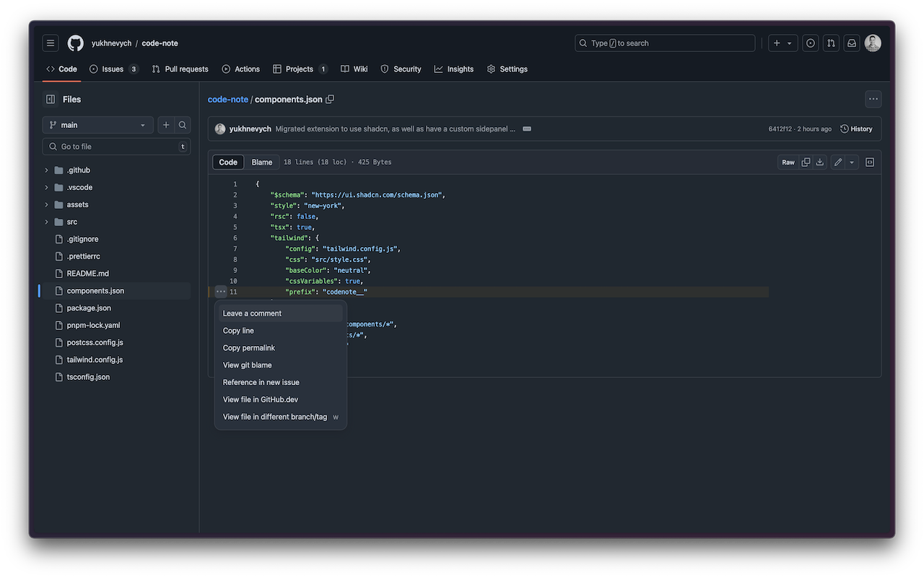
Task: Open yukhnevych commit author link
Action: [x=250, y=129]
